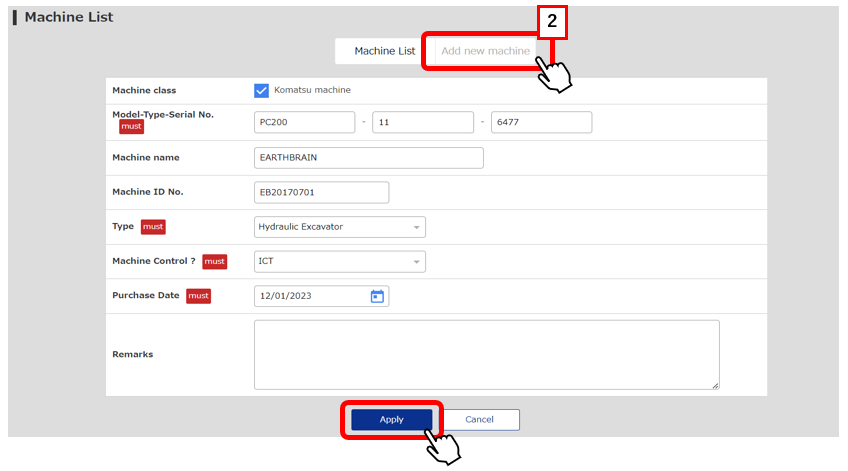
Task: Uncheck the Komatsu machine checkbox
Action: [261, 90]
